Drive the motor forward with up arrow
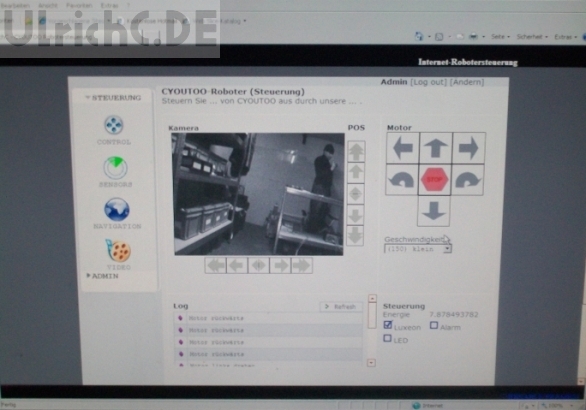Screen dimensions: 586x410 point(435,148)
